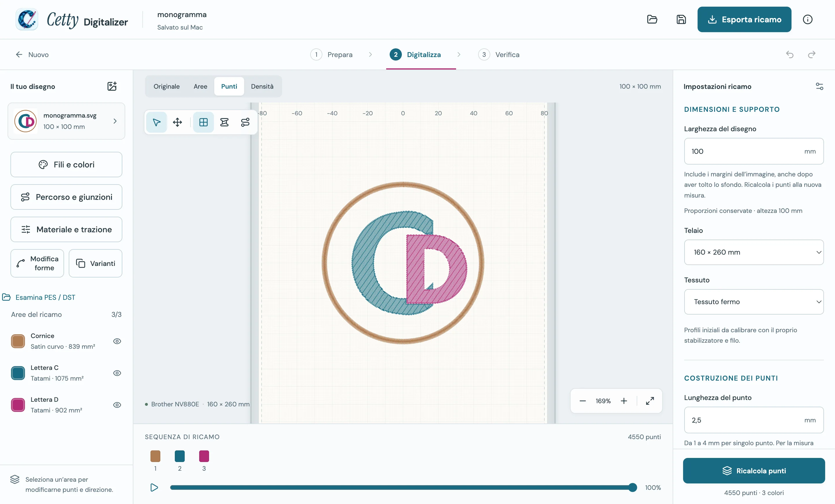This screenshot has height=504, width=835.
Task: Click the Lettera C teal swatch
Action: tap(18, 373)
